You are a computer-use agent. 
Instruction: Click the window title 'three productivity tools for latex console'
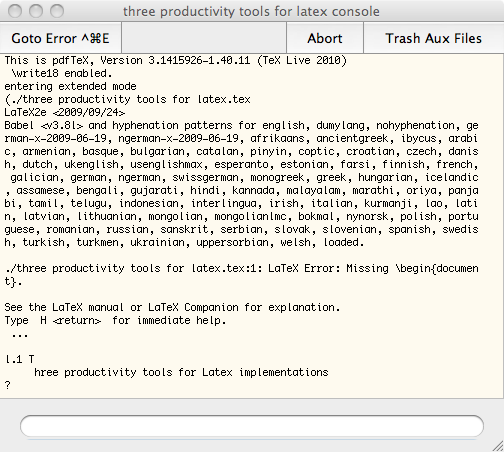tap(251, 11)
